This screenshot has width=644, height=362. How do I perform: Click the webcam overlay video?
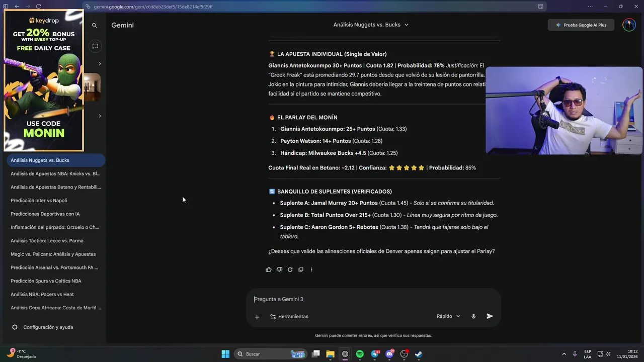564,111
